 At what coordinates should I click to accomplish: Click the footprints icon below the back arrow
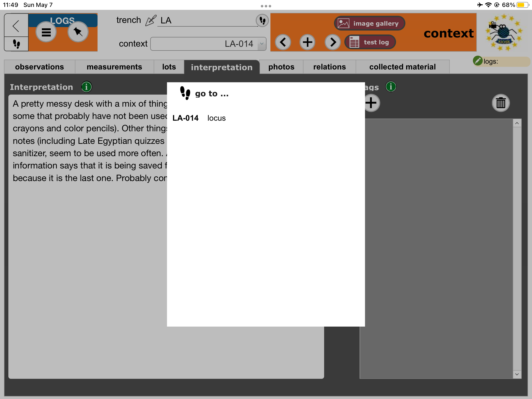pyautogui.click(x=16, y=44)
